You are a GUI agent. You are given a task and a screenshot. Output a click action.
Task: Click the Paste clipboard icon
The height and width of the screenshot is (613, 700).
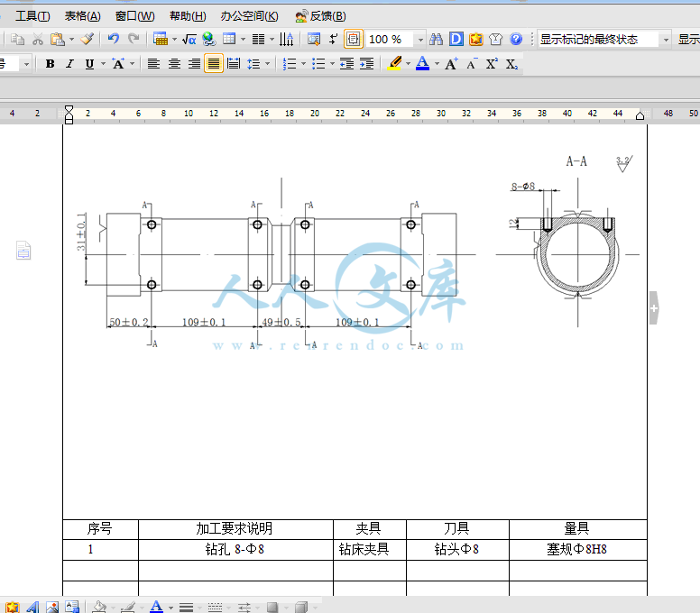click(x=57, y=40)
